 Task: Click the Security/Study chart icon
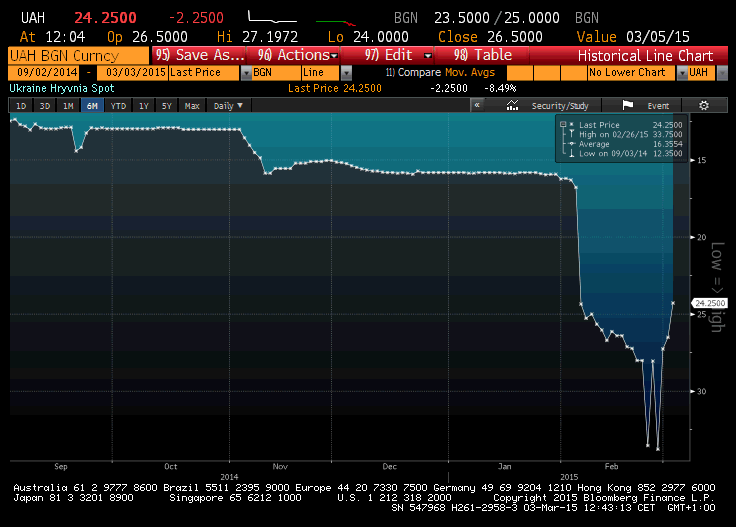point(513,106)
